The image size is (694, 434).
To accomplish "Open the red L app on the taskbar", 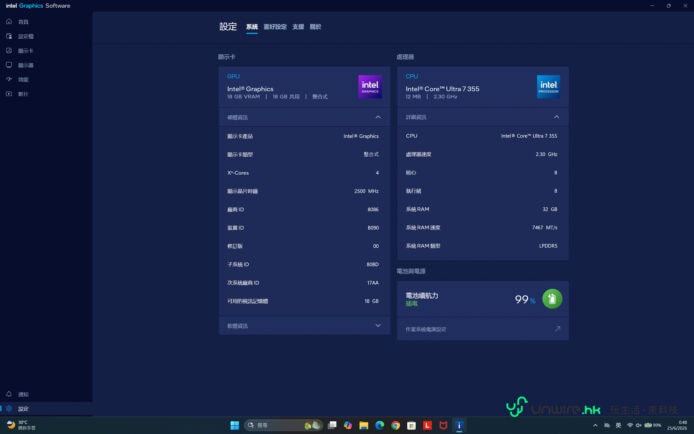I will [427, 425].
